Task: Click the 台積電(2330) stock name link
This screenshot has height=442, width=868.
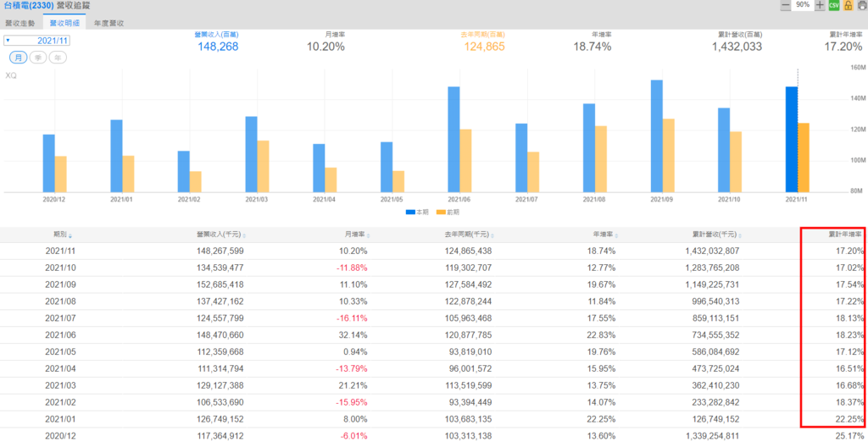Action: pos(29,6)
